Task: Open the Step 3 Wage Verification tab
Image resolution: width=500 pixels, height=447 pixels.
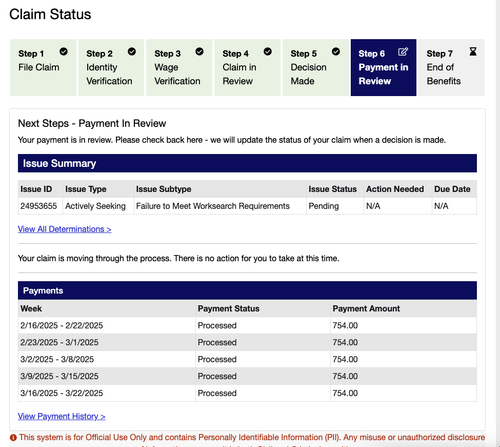Action: [x=179, y=68]
